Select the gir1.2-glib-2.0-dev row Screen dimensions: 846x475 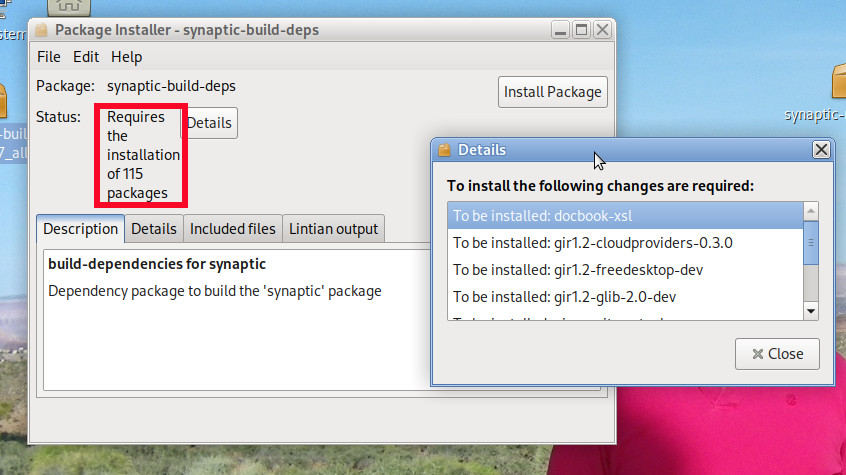tap(625, 297)
